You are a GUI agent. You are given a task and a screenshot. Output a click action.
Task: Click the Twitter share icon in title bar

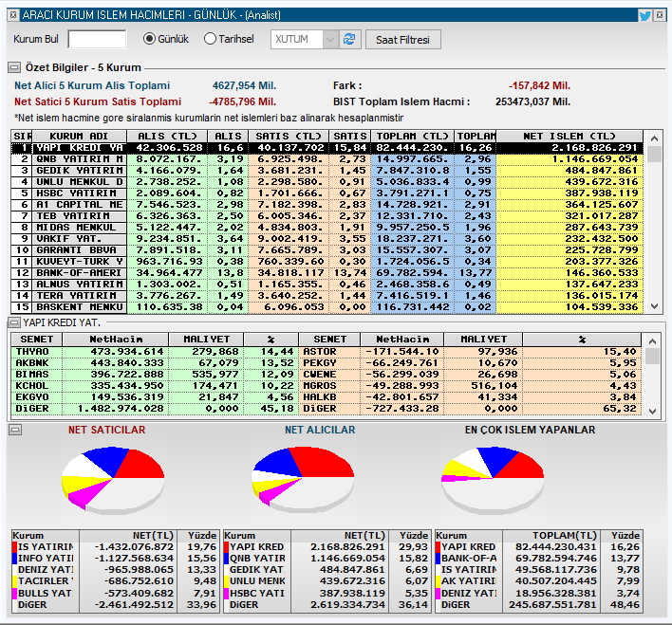point(645,15)
